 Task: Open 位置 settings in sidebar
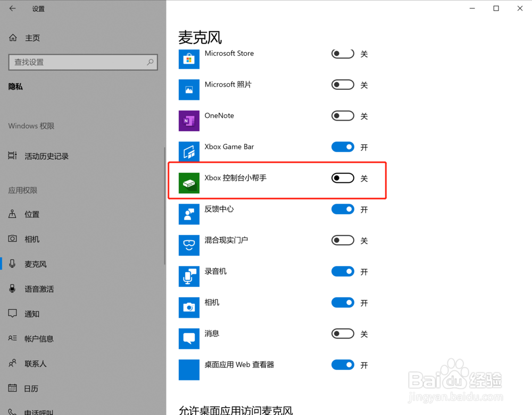pyautogui.click(x=30, y=214)
